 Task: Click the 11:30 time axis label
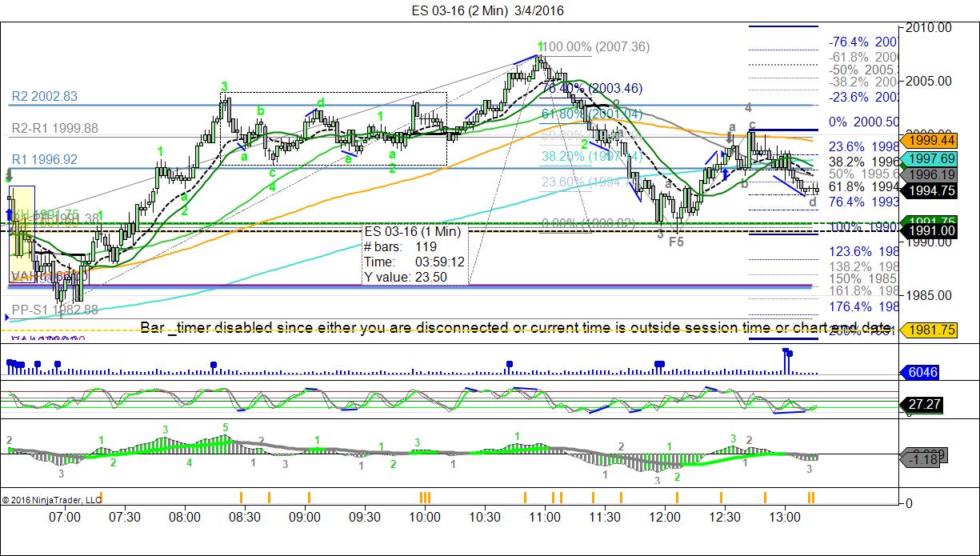coord(605,516)
